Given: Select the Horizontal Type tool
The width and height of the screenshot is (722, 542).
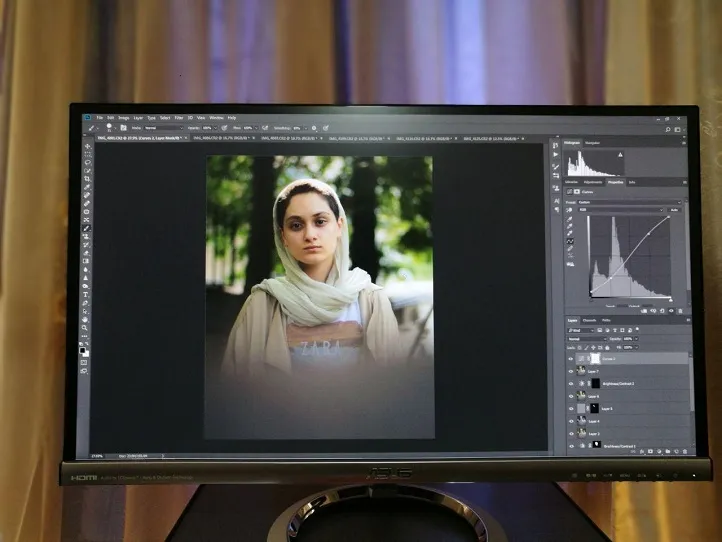Looking at the screenshot, I should (86, 295).
